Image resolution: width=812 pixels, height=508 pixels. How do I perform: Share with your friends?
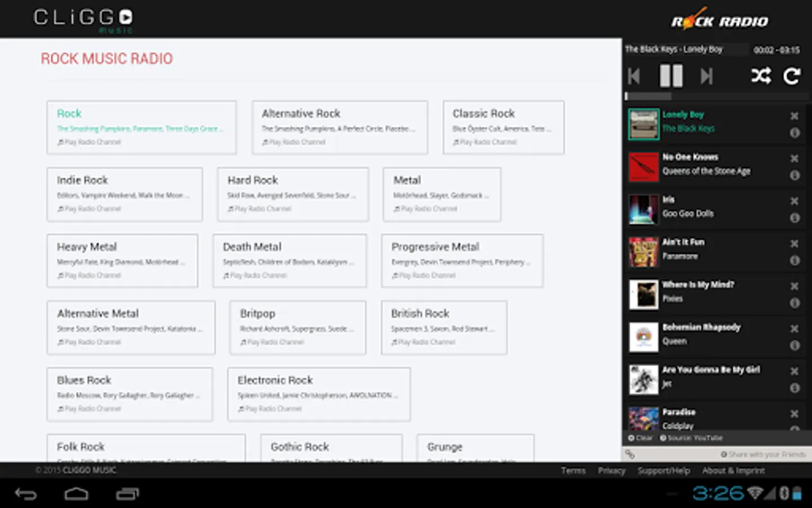tap(764, 454)
